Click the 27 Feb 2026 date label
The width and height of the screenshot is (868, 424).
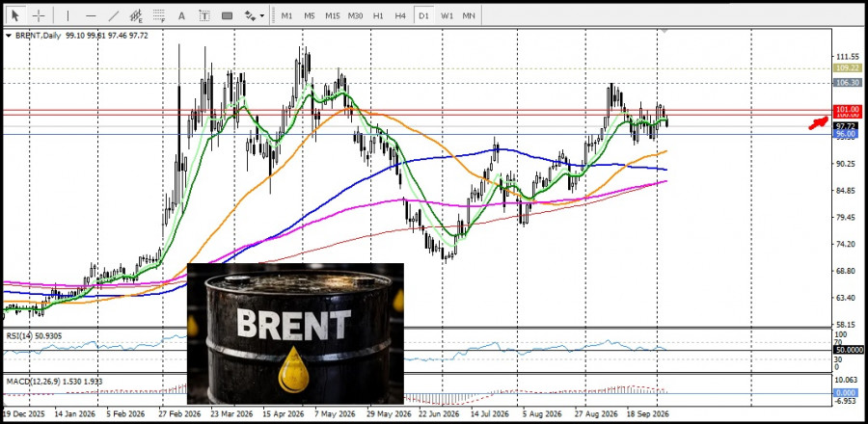pyautogui.click(x=180, y=413)
